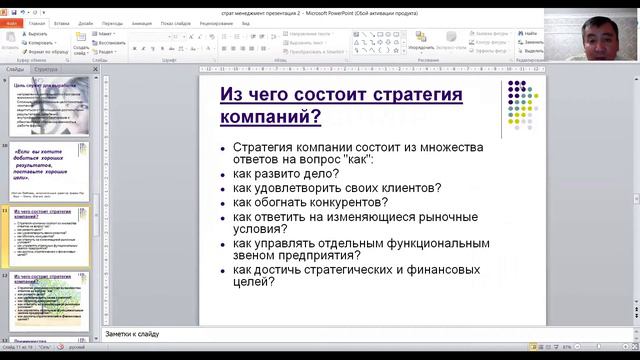Select slide 10 thumbnail with quote
The width and height of the screenshot is (640, 360).
click(49, 171)
